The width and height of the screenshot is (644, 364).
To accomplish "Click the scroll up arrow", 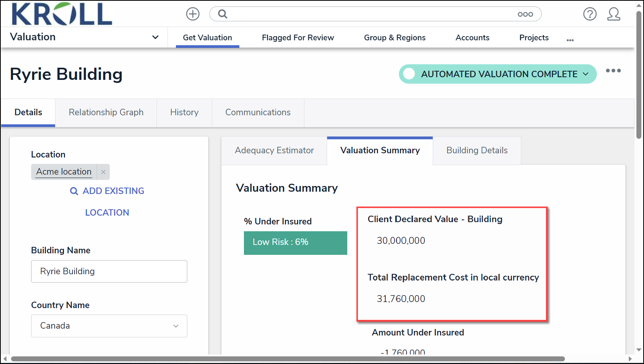I will pos(639,5).
